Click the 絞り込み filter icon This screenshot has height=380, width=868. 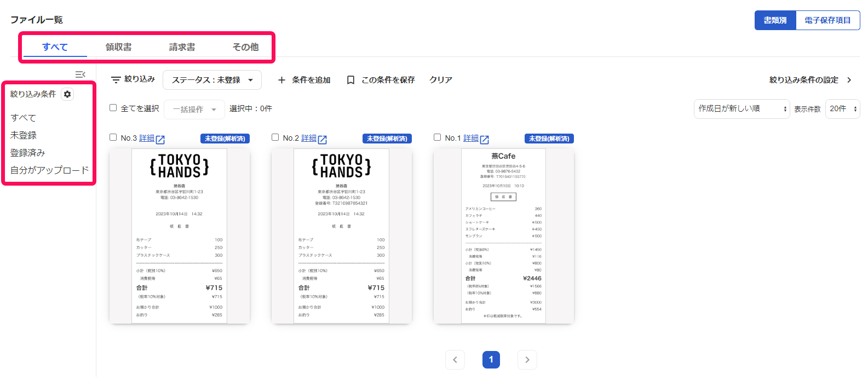pos(116,80)
